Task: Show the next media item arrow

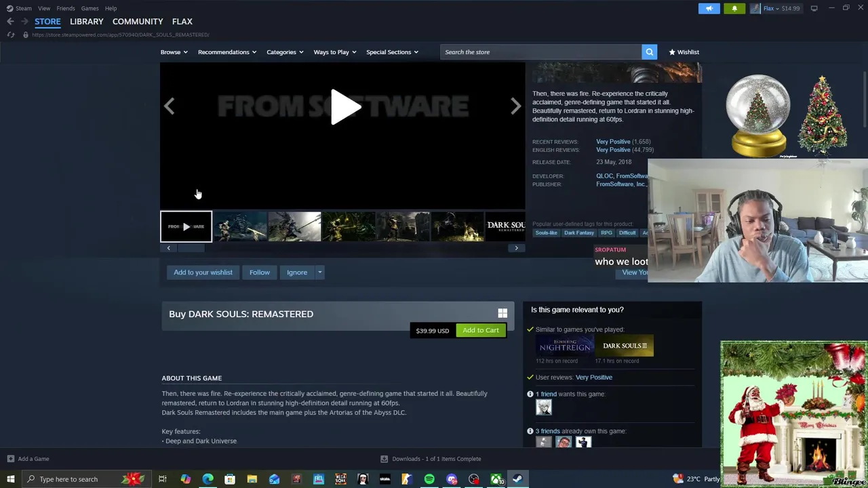Action: (x=516, y=106)
